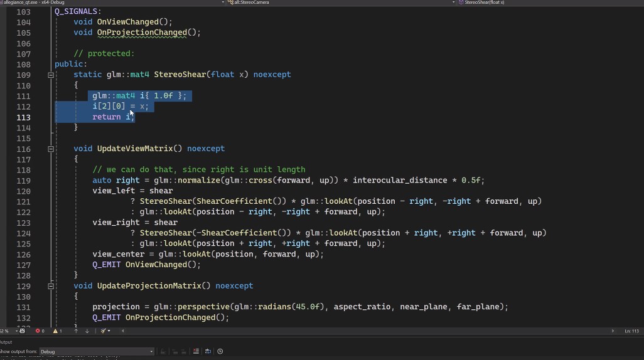The width and height of the screenshot is (644, 360).
Task: Toggle word wrap in the Output panel
Action: [x=208, y=351]
